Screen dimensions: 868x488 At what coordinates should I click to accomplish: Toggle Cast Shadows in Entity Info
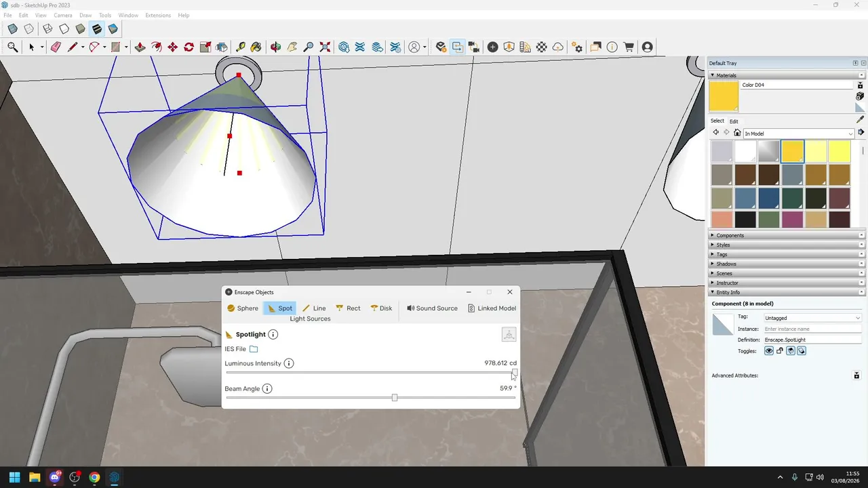802,351
